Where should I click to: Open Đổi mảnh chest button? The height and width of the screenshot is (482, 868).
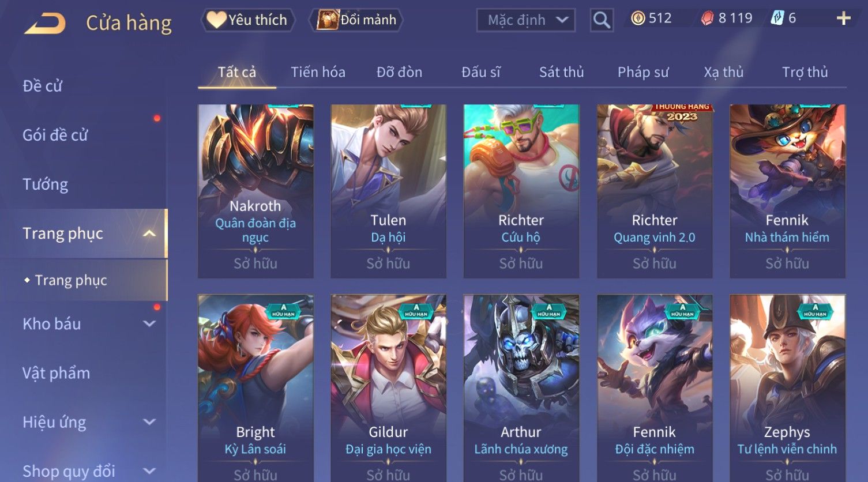(x=356, y=20)
